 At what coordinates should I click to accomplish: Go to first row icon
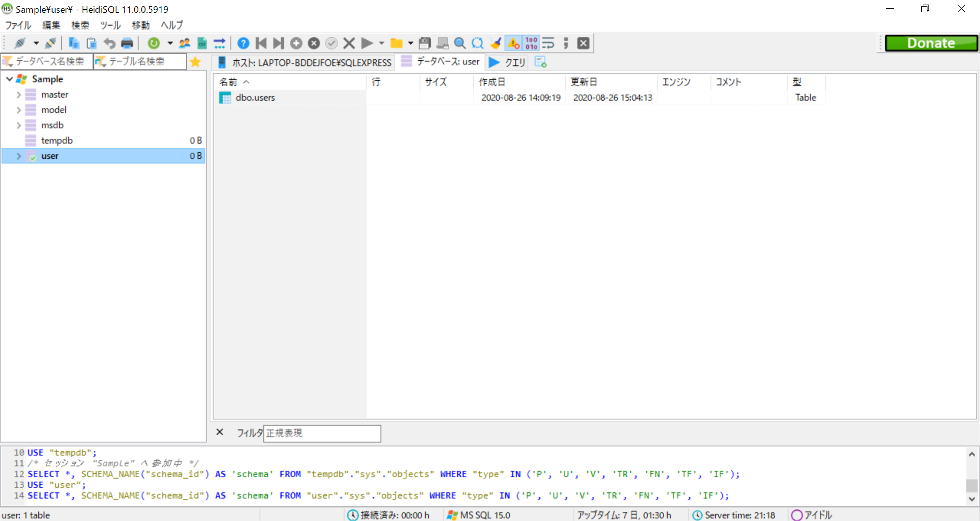coord(261,43)
